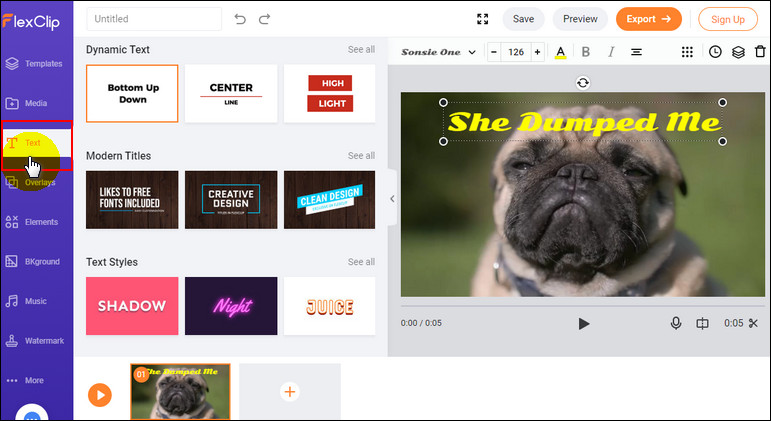Redo the last action

pyautogui.click(x=265, y=19)
